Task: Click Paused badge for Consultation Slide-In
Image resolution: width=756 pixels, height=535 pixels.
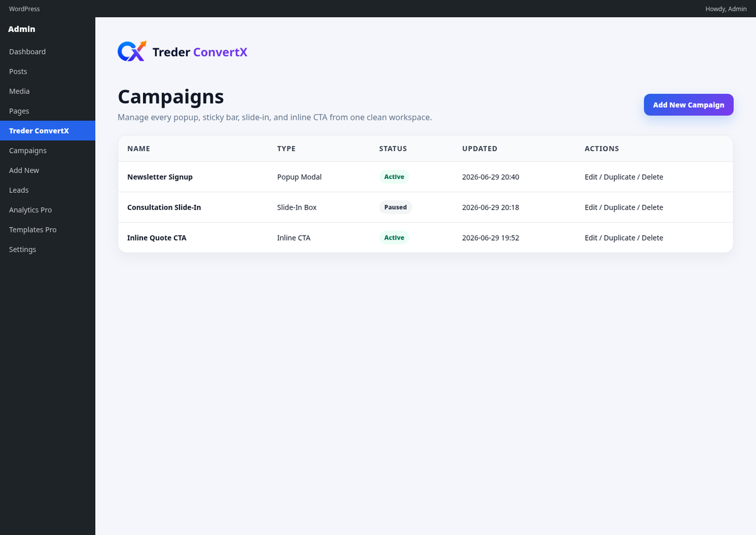Action: click(396, 207)
